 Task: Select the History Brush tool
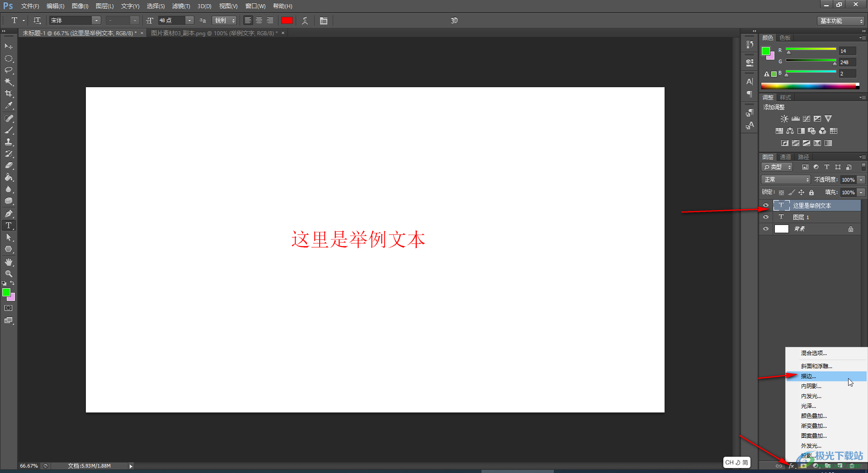pos(9,154)
